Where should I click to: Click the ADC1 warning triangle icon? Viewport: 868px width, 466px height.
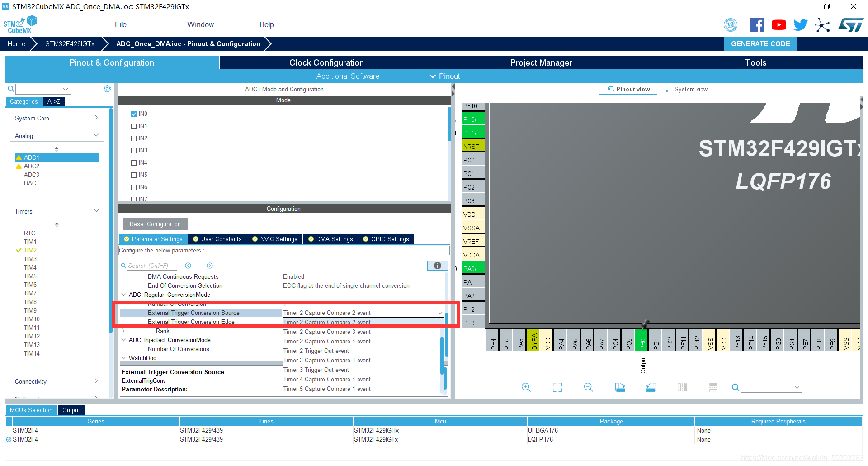coord(19,157)
